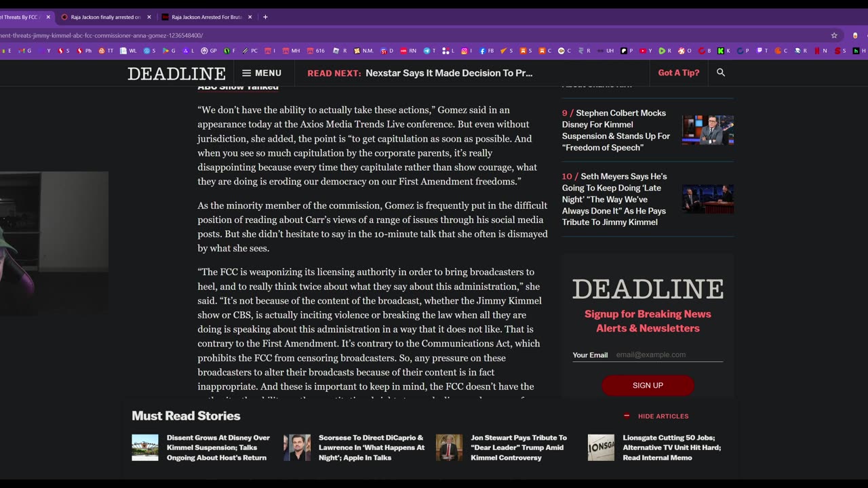Click the sidebar DEADLINE newsletter logo

click(648, 289)
